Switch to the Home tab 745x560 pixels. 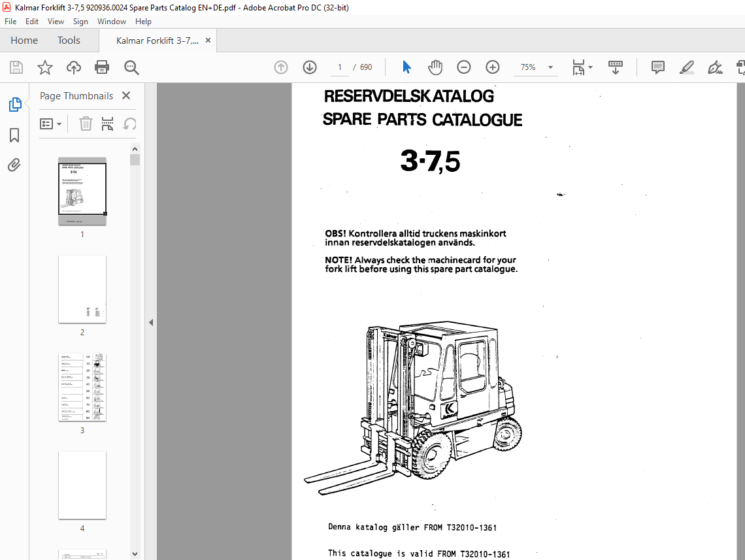click(24, 41)
